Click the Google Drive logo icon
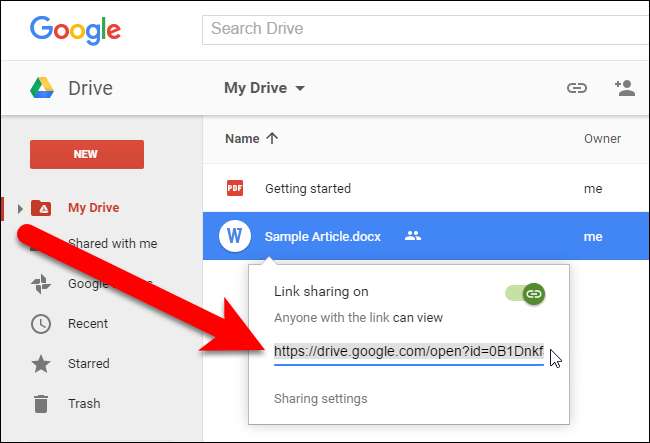The image size is (650, 443). pyautogui.click(x=42, y=88)
